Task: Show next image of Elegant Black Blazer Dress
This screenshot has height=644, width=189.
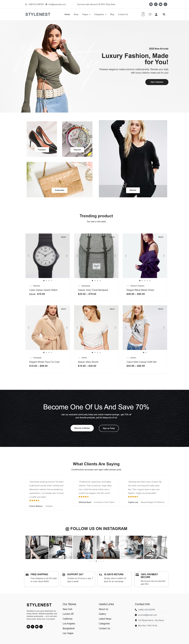Action: 164,256
